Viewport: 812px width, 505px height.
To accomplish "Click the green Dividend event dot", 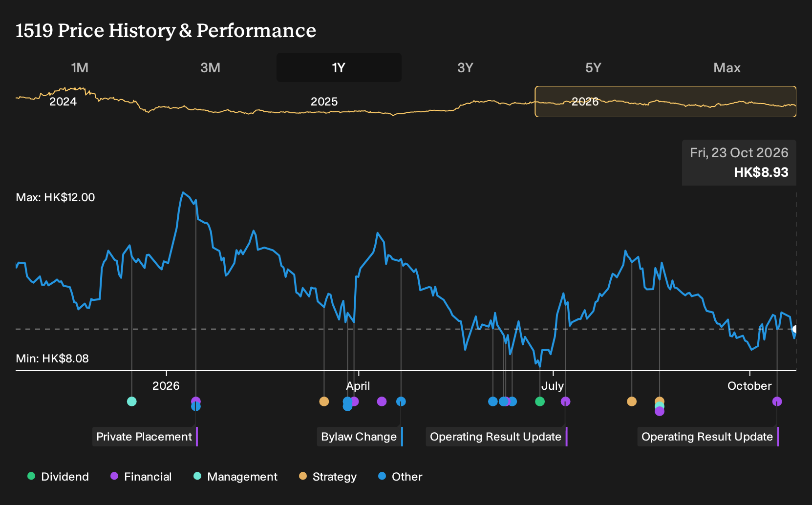I will pos(540,401).
